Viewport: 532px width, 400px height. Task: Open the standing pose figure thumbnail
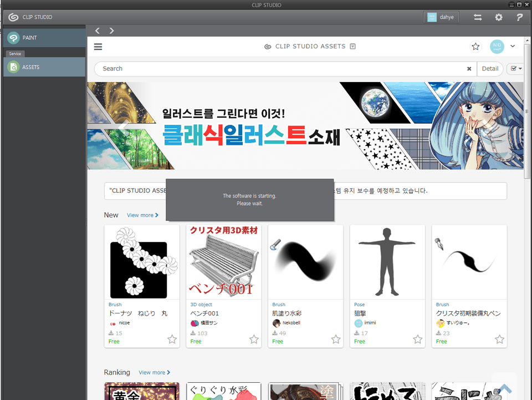pyautogui.click(x=387, y=262)
